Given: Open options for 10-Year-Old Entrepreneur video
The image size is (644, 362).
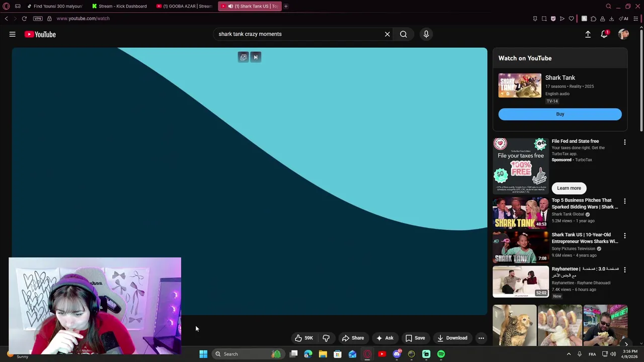Looking at the screenshot, I should (x=625, y=235).
